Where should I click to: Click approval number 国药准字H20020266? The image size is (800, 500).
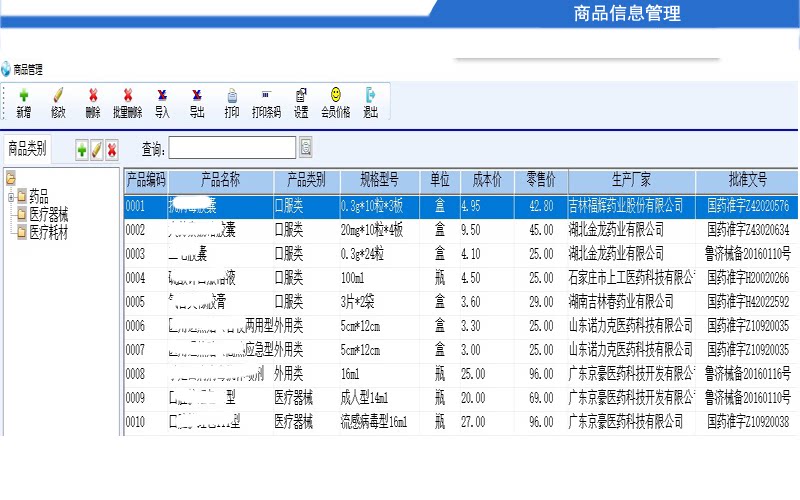click(748, 278)
